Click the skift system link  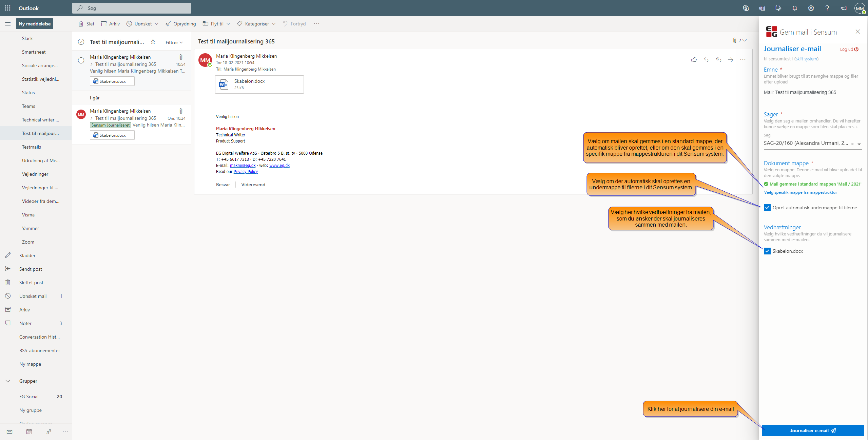tap(806, 59)
